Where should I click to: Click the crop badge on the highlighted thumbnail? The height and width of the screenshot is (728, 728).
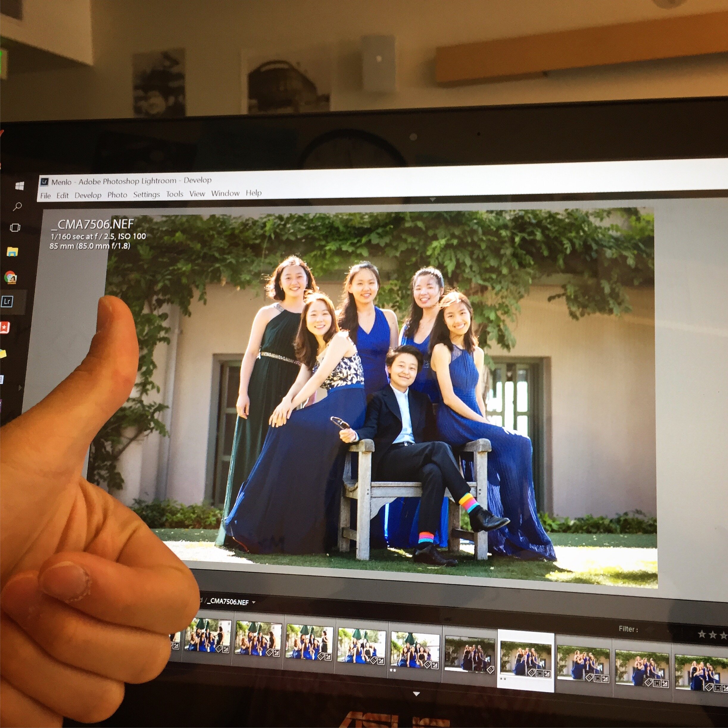[540, 673]
